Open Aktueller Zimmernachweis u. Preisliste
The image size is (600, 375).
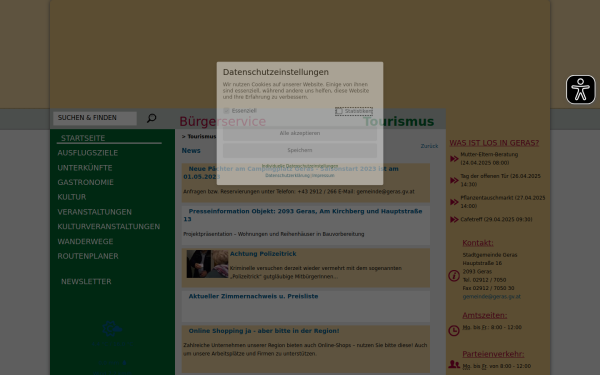click(x=253, y=296)
